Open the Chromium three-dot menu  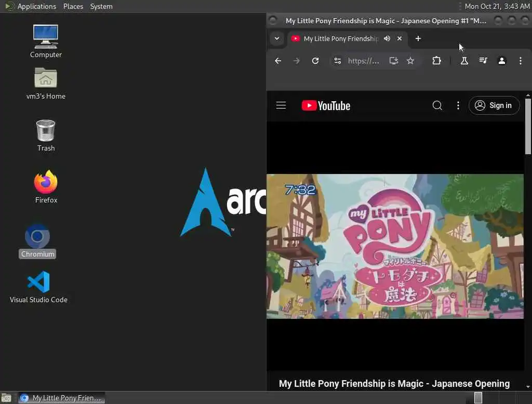tap(520, 61)
